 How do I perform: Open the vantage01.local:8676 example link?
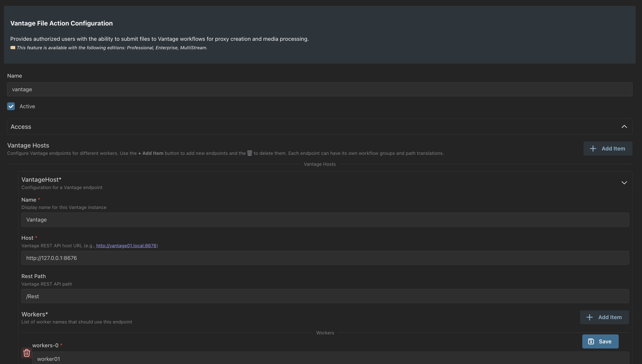pyautogui.click(x=126, y=246)
